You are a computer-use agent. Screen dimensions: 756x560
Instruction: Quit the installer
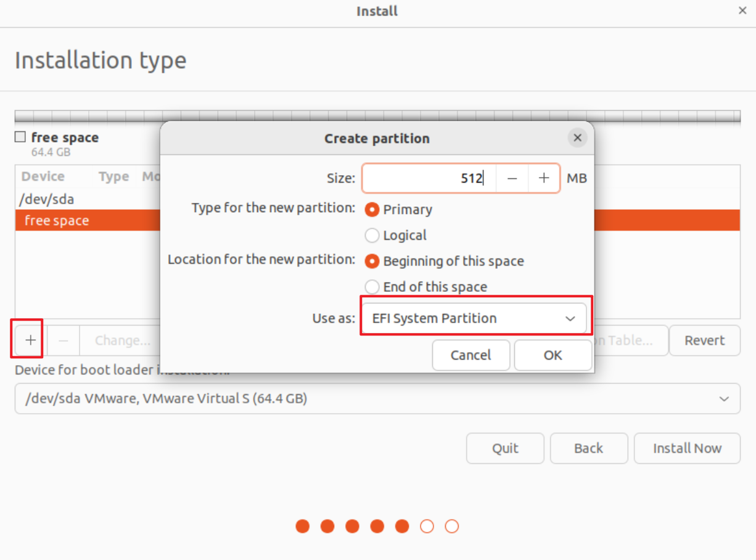(x=505, y=448)
